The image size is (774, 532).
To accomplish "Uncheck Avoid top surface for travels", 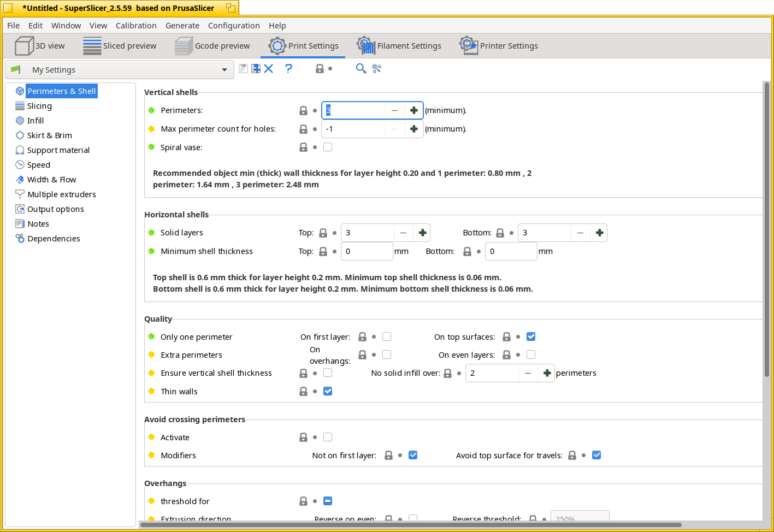I will [x=596, y=455].
